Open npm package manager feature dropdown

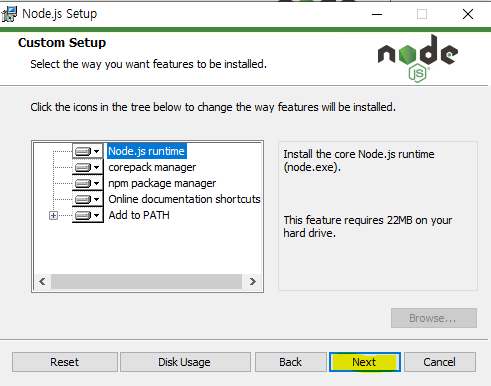pos(88,183)
